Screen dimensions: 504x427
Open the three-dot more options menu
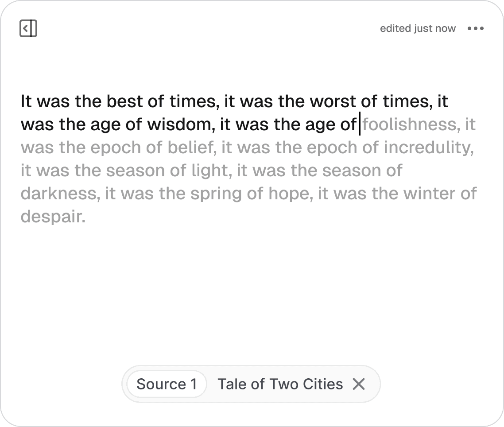(x=475, y=29)
